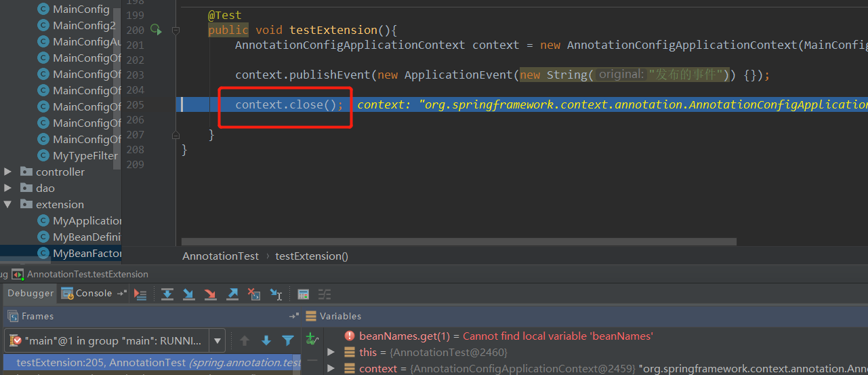
Task: Click the run test gutter icon at line 200
Action: tap(156, 30)
